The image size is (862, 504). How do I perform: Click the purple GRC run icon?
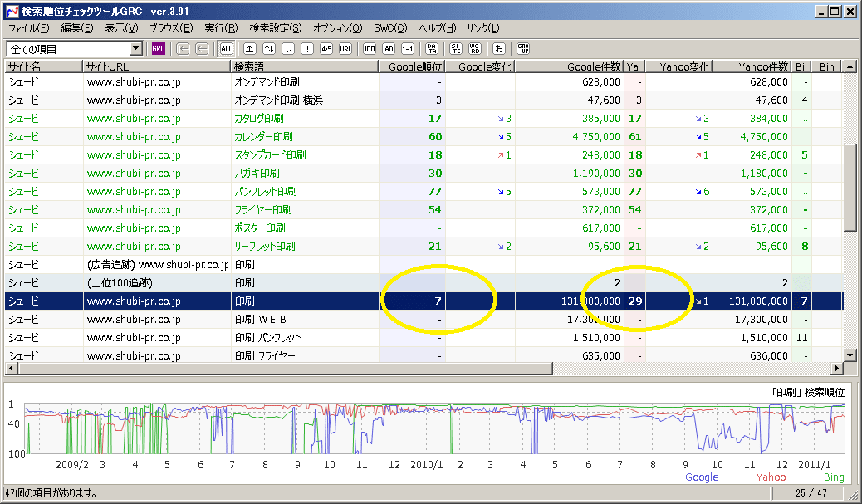[x=159, y=49]
